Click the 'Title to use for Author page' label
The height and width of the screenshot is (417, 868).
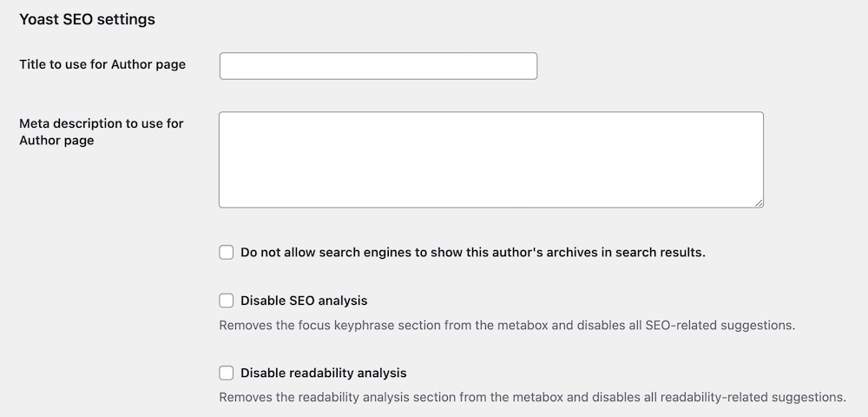pos(102,64)
